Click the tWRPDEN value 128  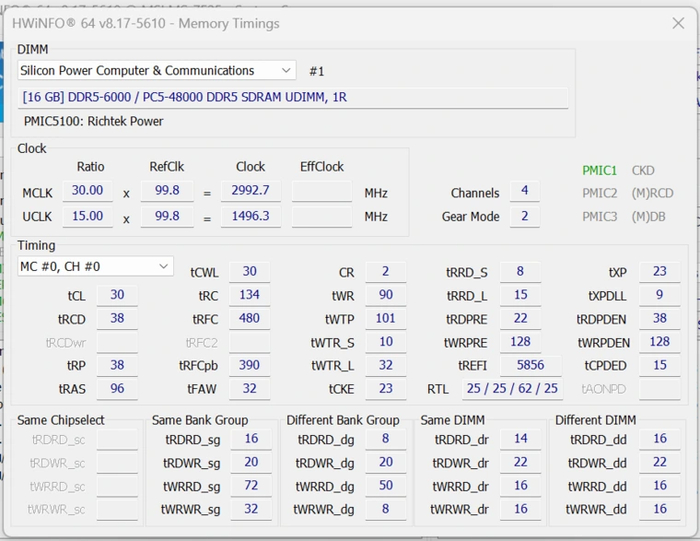point(659,342)
